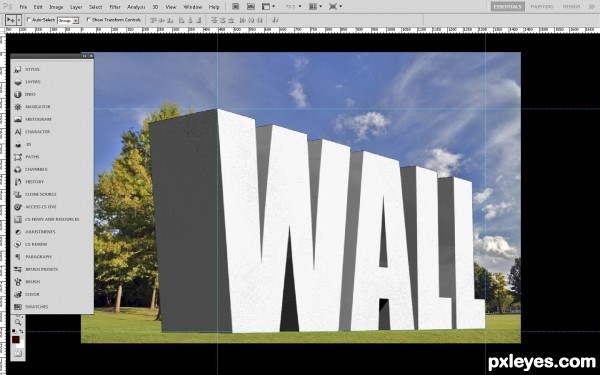Click Align right edges icon
The width and height of the screenshot is (600, 375).
coord(198,20)
